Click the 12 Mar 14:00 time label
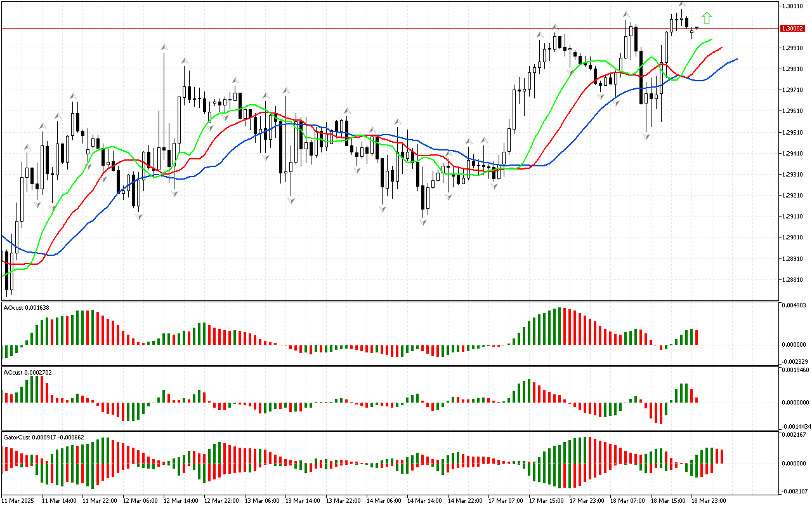The width and height of the screenshot is (812, 508). (x=181, y=500)
